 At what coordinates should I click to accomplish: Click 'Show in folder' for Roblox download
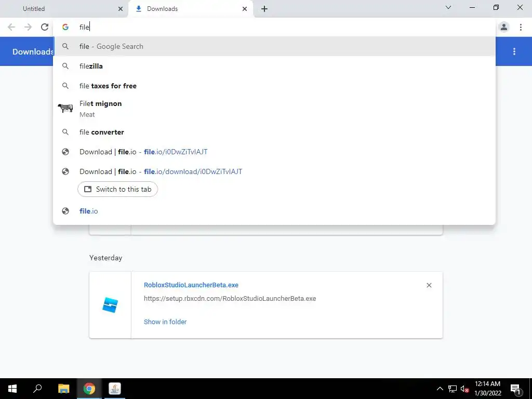click(x=165, y=322)
